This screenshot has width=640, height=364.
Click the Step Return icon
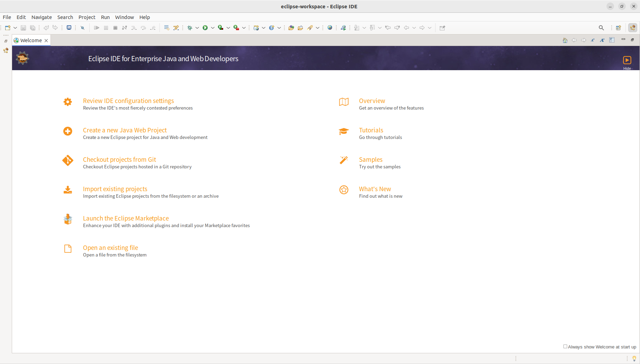[x=153, y=28]
